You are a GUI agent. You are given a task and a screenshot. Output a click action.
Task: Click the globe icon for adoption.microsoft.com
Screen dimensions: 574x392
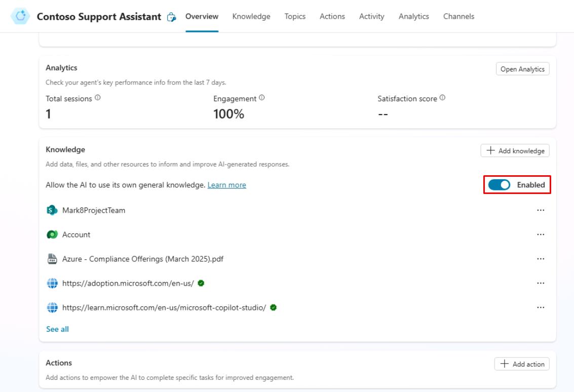[52, 283]
